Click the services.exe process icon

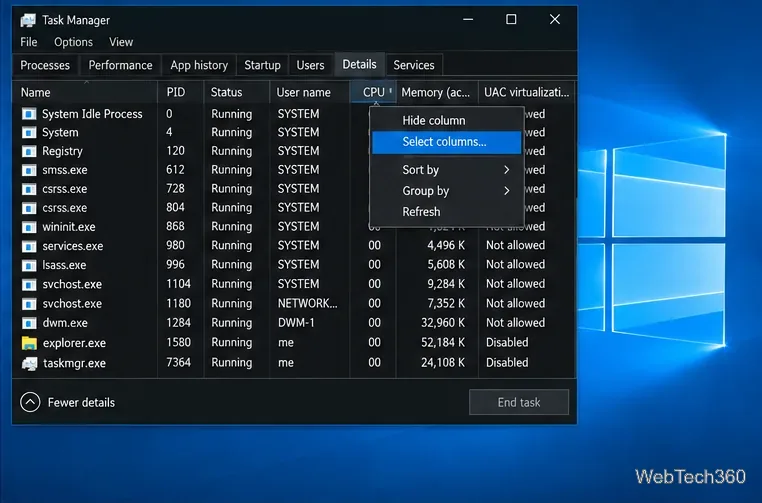pyautogui.click(x=29, y=246)
